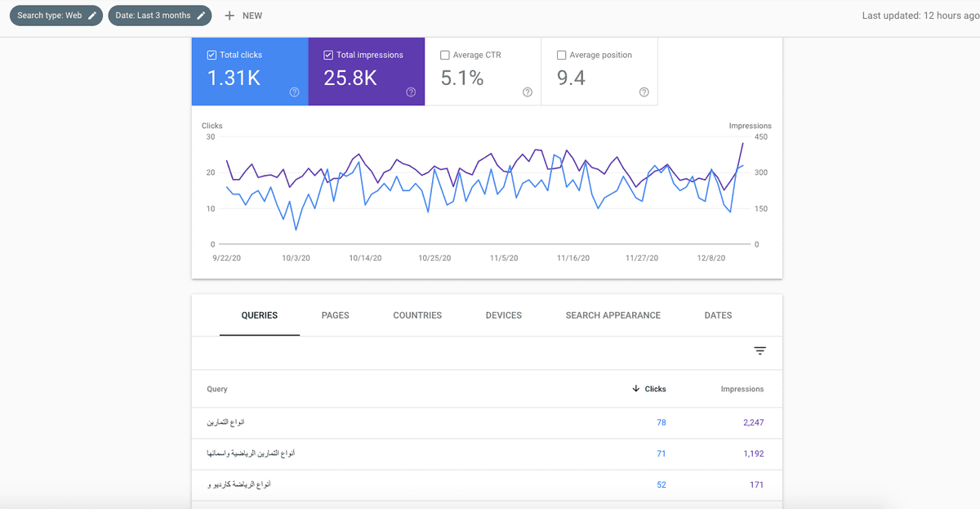
Task: Open help icon on Average position card
Action: click(644, 92)
